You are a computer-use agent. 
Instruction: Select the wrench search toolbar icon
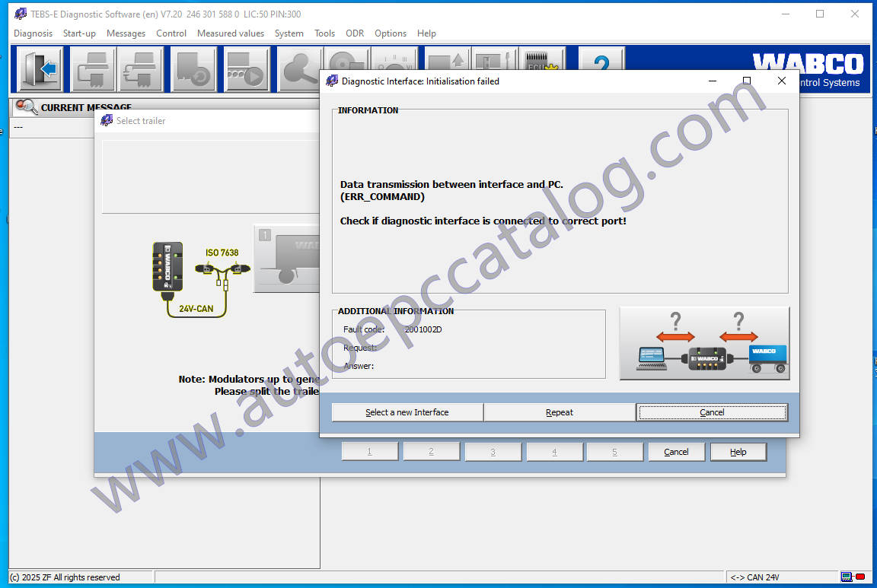click(298, 68)
